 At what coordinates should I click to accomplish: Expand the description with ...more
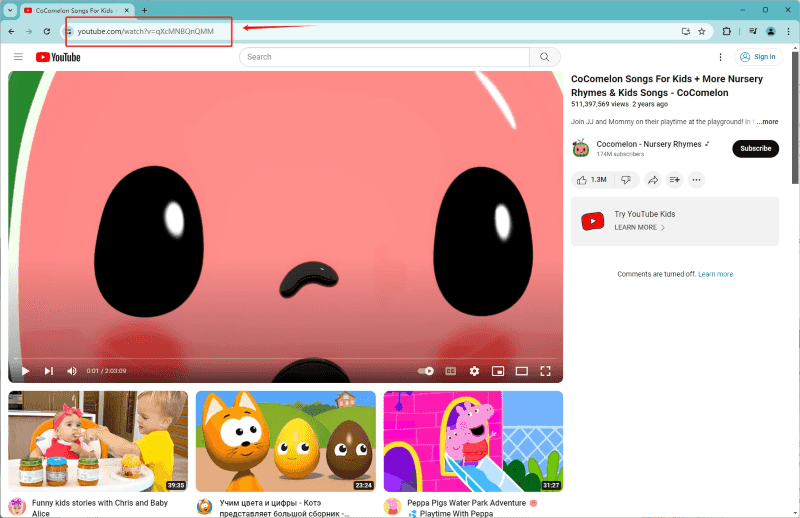pyautogui.click(x=767, y=122)
